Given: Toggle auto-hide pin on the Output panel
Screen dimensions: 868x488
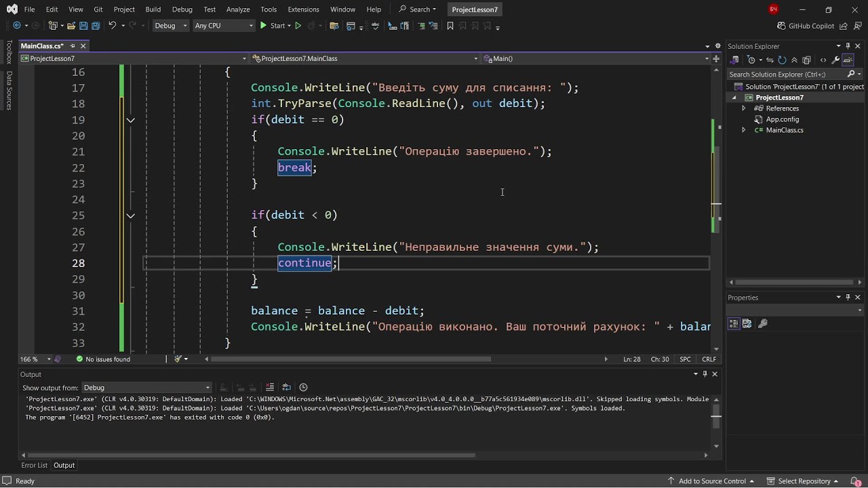Looking at the screenshot, I should point(705,374).
